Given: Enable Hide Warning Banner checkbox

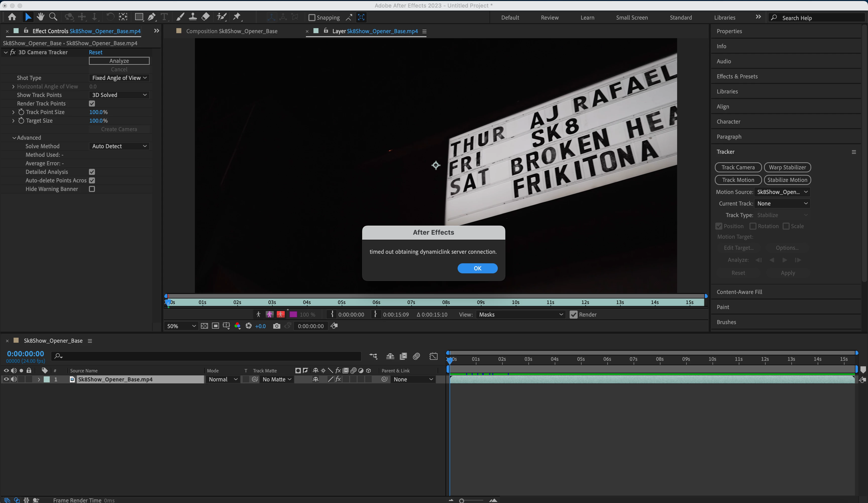Looking at the screenshot, I should point(92,189).
